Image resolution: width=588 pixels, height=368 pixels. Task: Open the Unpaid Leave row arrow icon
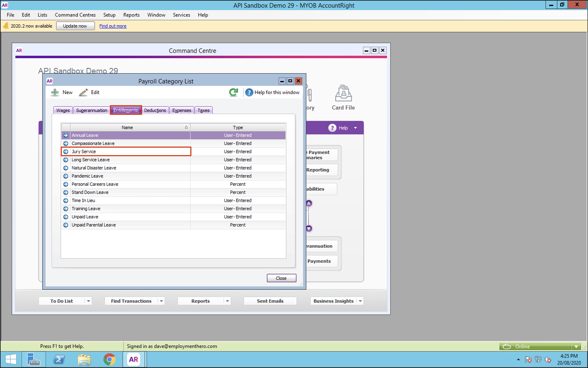(66, 217)
